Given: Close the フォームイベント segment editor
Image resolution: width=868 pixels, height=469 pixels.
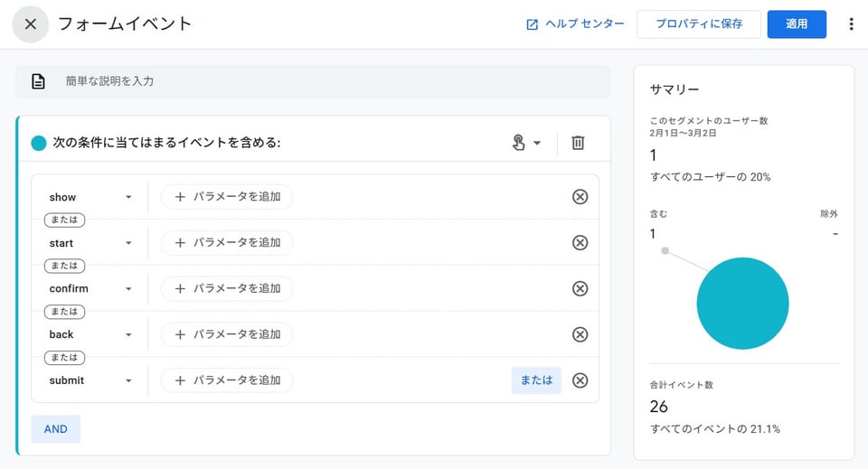Looking at the screenshot, I should coord(31,24).
